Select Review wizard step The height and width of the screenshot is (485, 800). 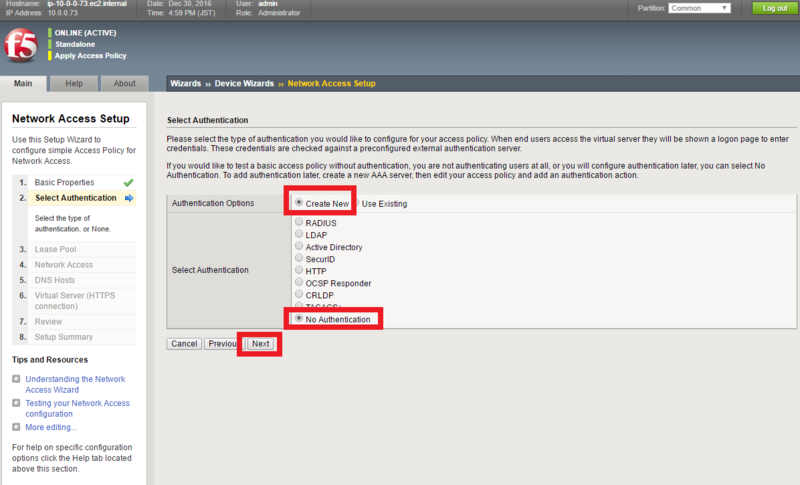pos(48,322)
